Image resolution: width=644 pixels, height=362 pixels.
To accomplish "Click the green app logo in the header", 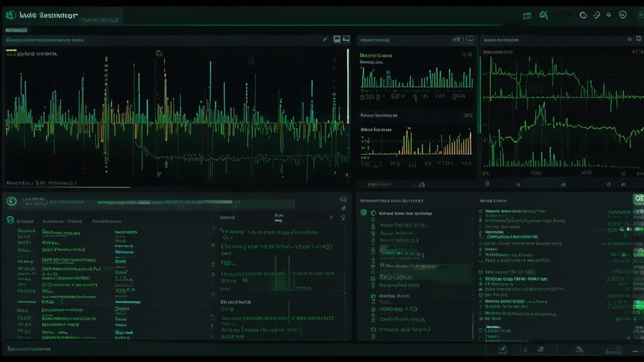I will tap(10, 16).
